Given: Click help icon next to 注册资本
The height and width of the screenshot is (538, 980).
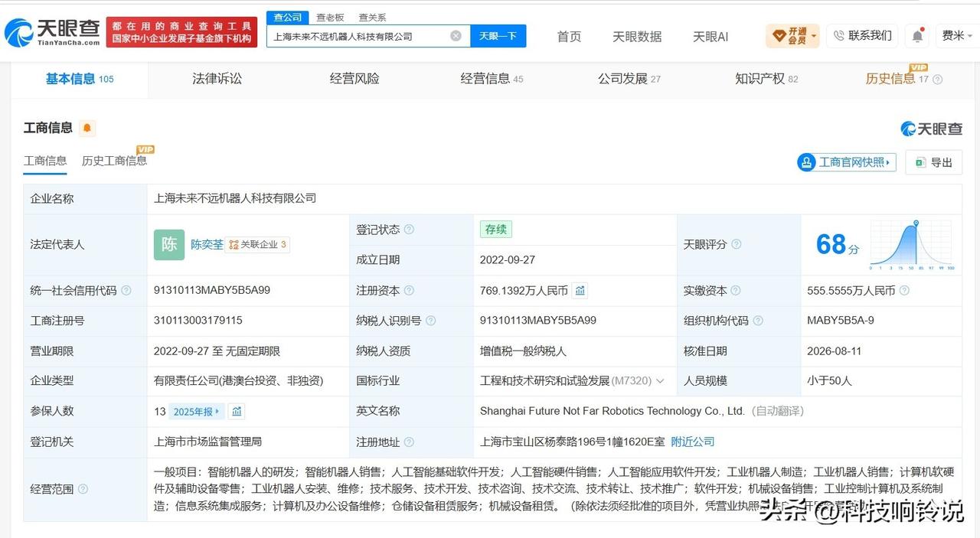Looking at the screenshot, I should pos(409,291).
